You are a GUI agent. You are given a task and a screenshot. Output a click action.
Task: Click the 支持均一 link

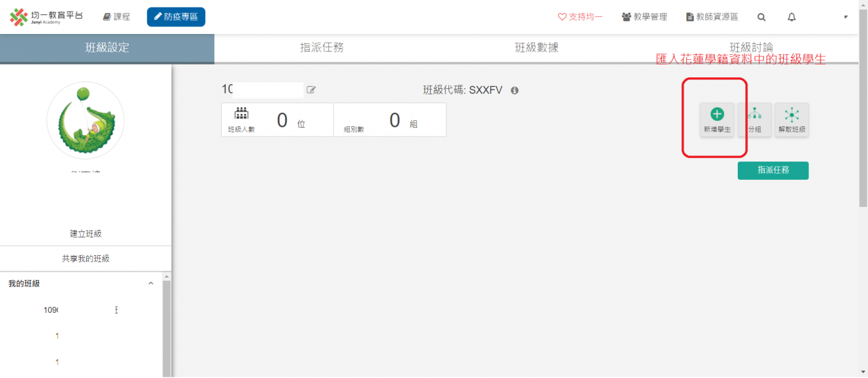pyautogui.click(x=580, y=17)
